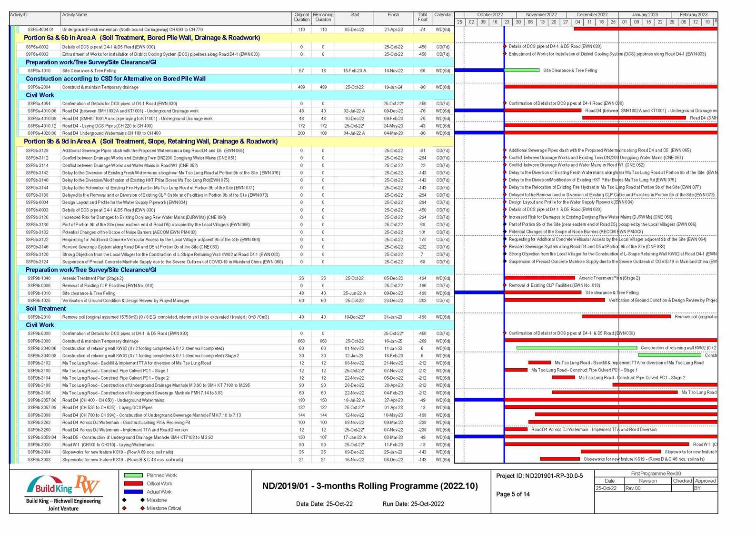The height and width of the screenshot is (535, 756).
Task: Click the milestone diamond for Potential Changes of Noise Barriers
Action: point(505,232)
